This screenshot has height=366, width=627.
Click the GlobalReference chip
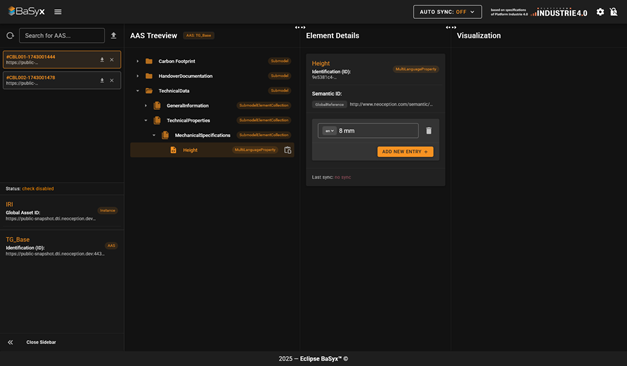329,104
